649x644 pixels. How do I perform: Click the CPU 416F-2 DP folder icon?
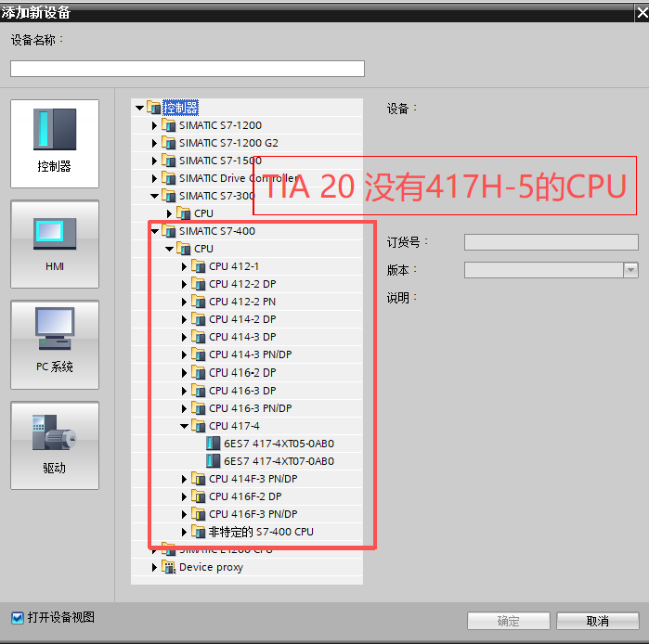199,496
